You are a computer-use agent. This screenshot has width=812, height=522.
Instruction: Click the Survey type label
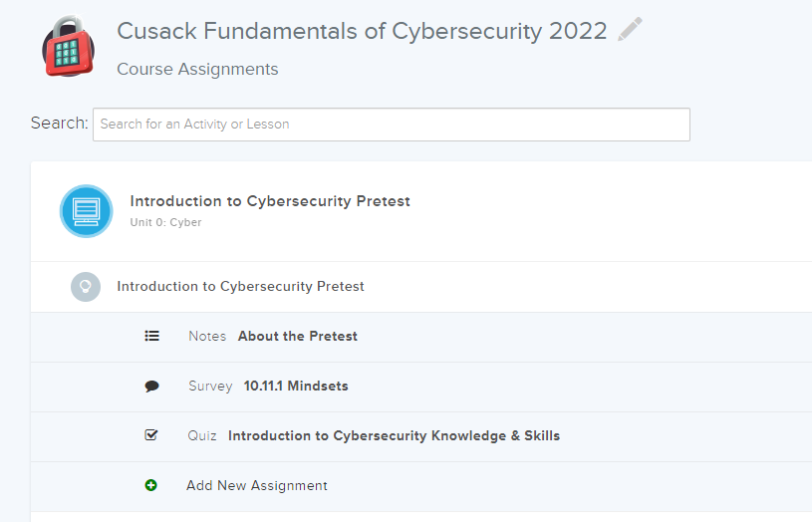pos(210,387)
